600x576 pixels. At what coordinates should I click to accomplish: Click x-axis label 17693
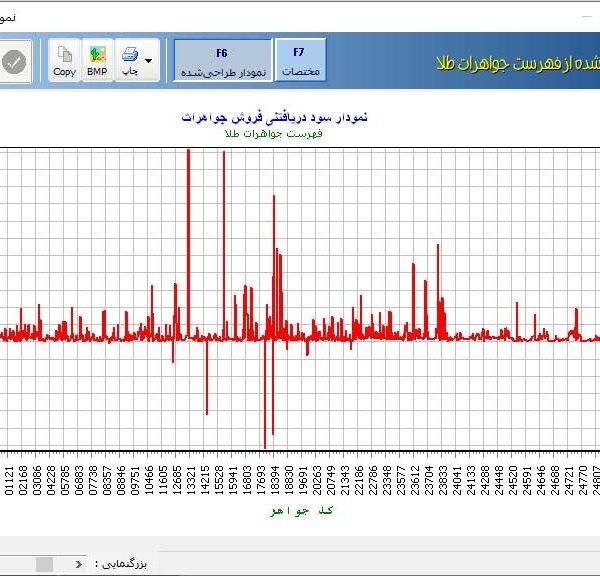261,480
